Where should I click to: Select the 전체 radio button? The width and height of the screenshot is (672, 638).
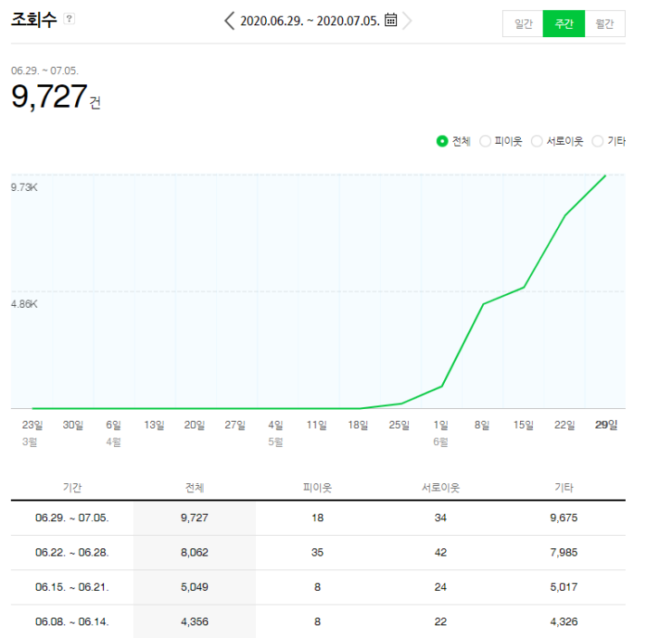442,141
